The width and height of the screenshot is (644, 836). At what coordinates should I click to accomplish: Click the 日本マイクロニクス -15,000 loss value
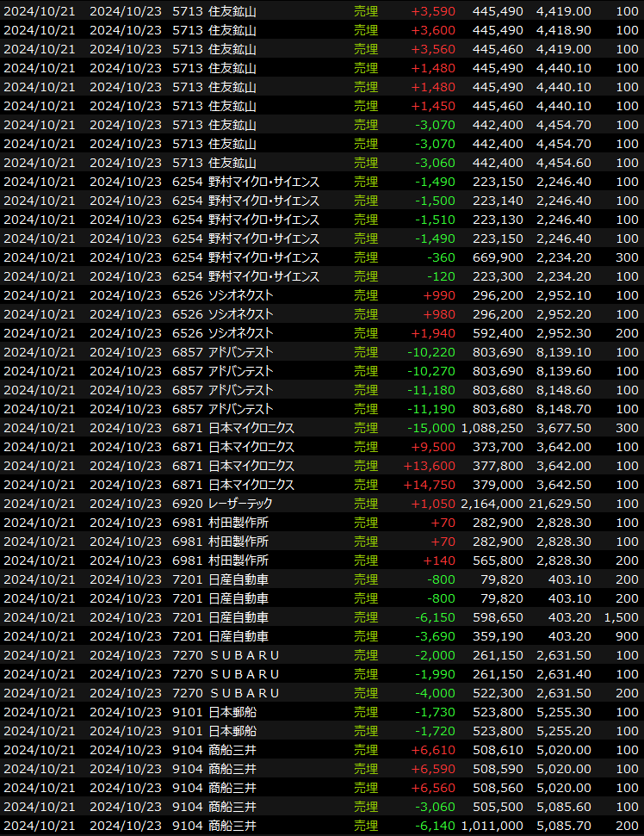431,428
